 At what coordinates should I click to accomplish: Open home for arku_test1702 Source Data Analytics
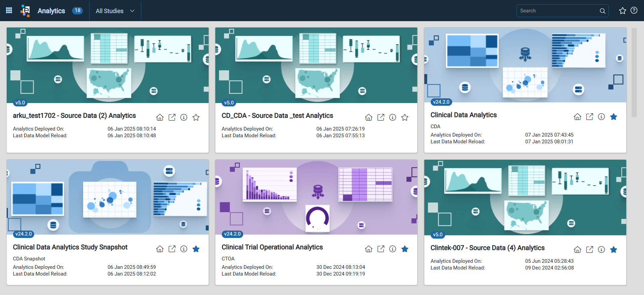point(160,117)
